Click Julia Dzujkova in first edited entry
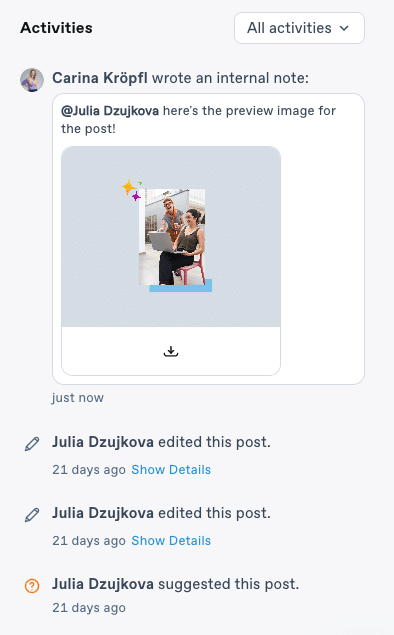This screenshot has height=635, width=394. (103, 442)
